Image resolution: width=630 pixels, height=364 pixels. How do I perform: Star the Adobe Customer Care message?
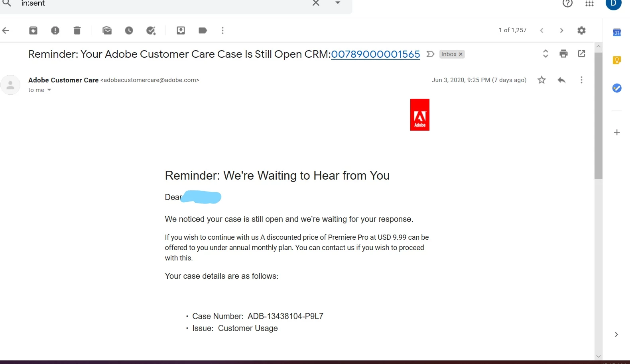click(541, 80)
